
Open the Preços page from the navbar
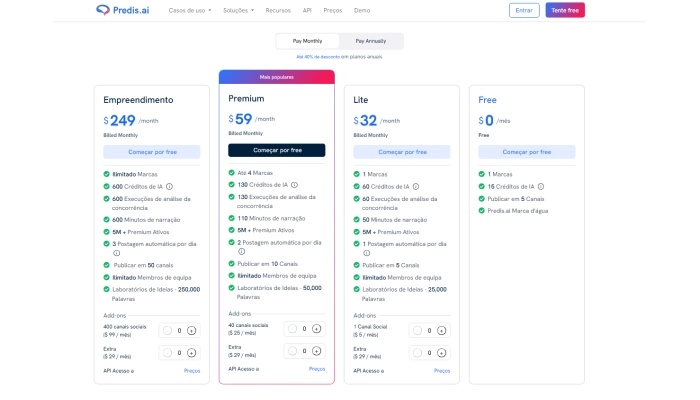coord(333,10)
